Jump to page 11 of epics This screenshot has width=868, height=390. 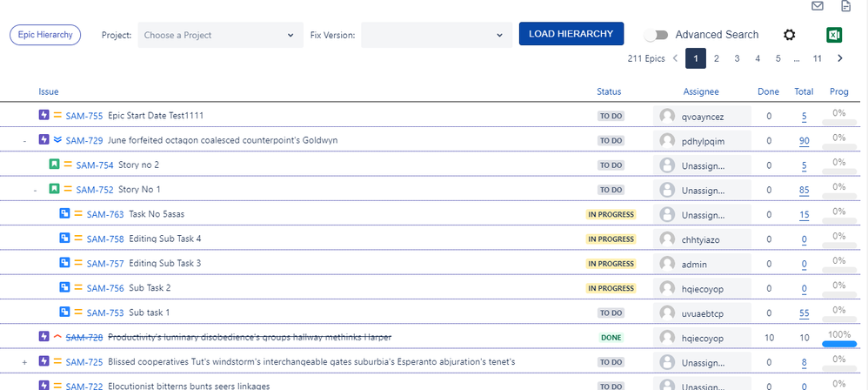coord(817,58)
